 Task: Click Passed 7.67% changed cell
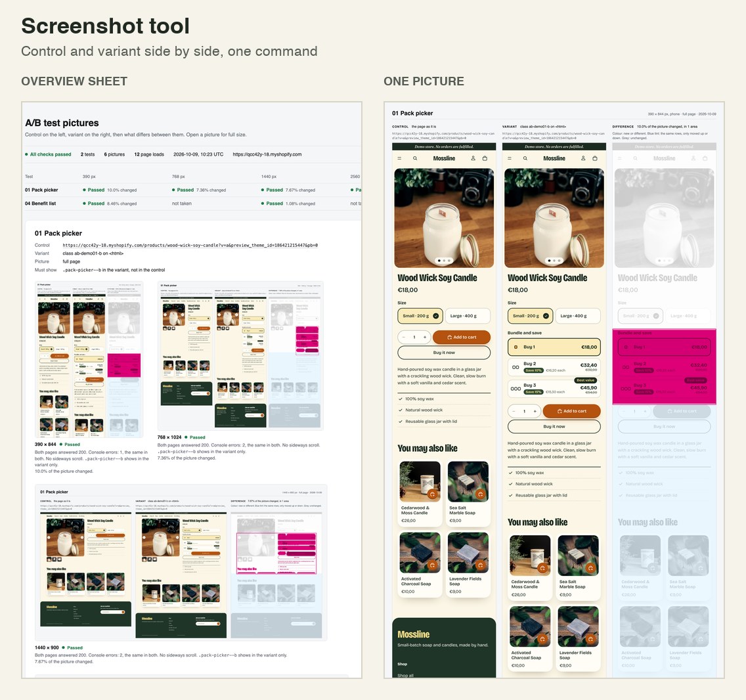pos(288,190)
